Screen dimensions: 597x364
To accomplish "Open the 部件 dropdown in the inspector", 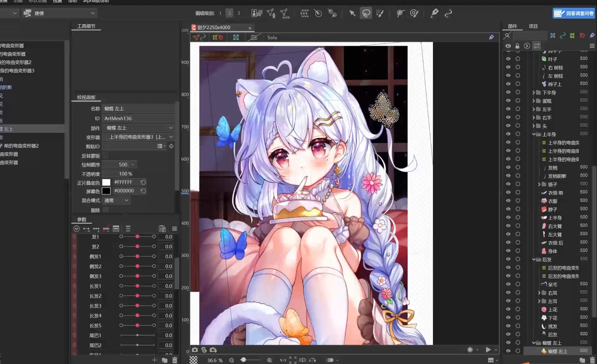I will [x=139, y=128].
